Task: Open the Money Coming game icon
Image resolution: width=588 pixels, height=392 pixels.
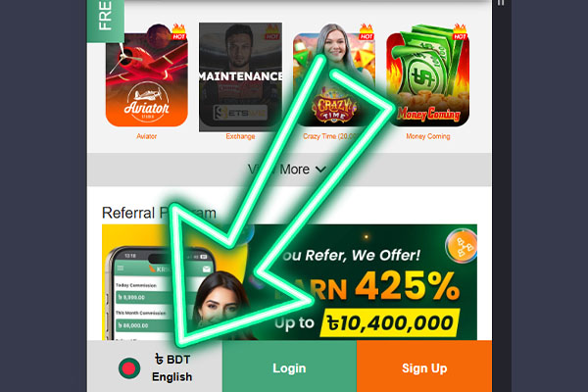Action: [428, 75]
